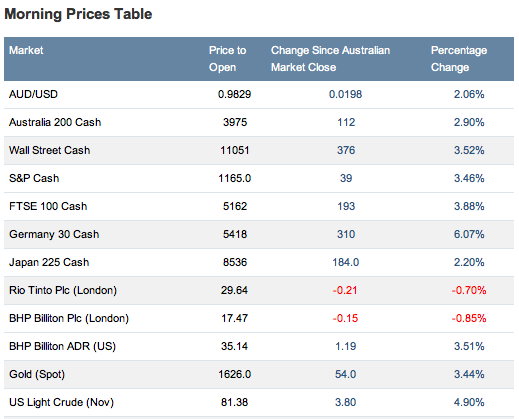Select the Market column header
Viewport: 519px width, 419px height.
pos(26,50)
